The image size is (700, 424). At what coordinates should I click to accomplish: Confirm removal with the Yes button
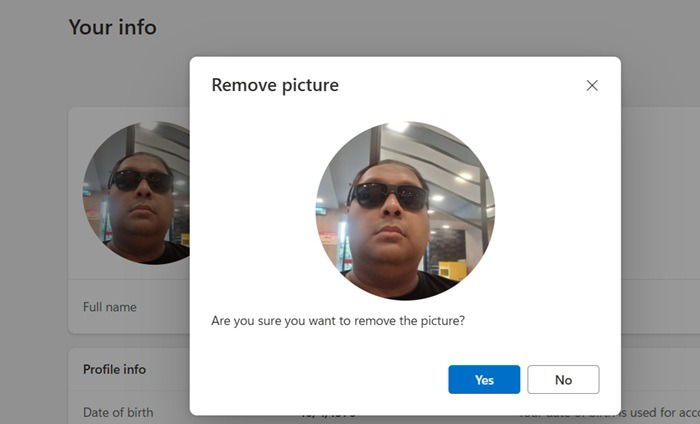pyautogui.click(x=484, y=379)
